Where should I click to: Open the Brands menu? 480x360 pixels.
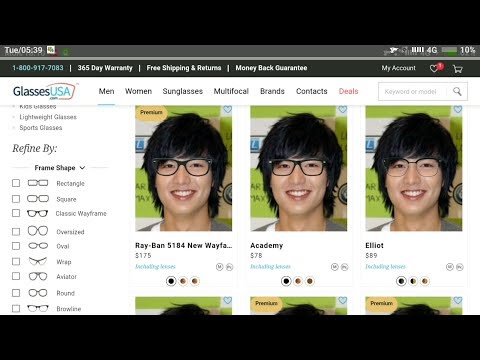click(272, 91)
